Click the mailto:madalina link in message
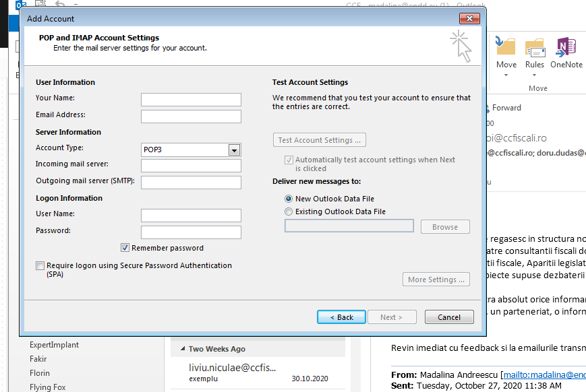 pos(544,374)
